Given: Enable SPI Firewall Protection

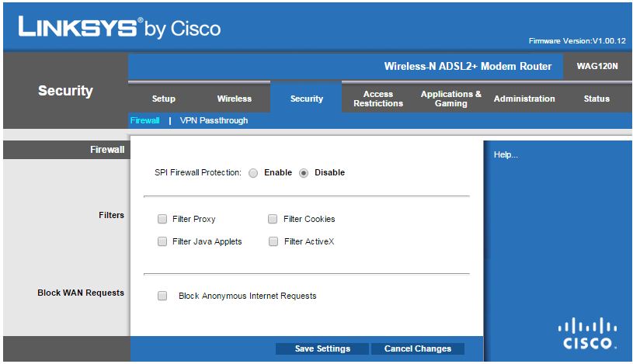Looking at the screenshot, I should [x=254, y=173].
